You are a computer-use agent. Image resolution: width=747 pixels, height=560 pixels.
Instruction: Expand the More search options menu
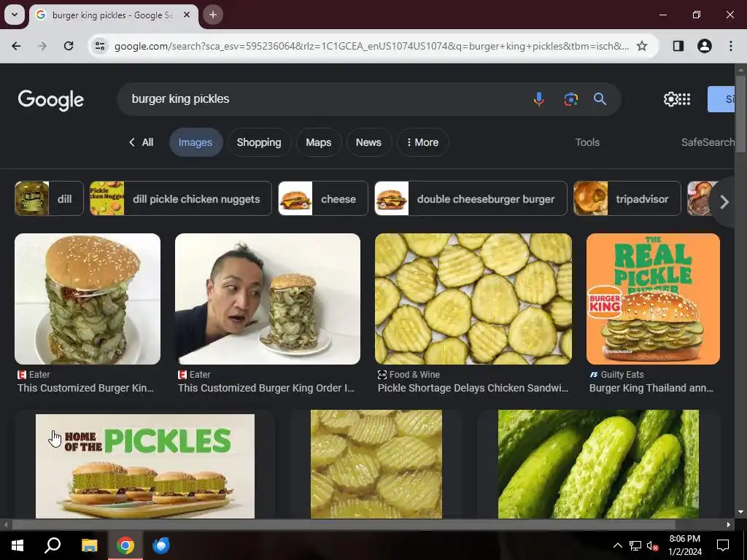[x=422, y=142]
